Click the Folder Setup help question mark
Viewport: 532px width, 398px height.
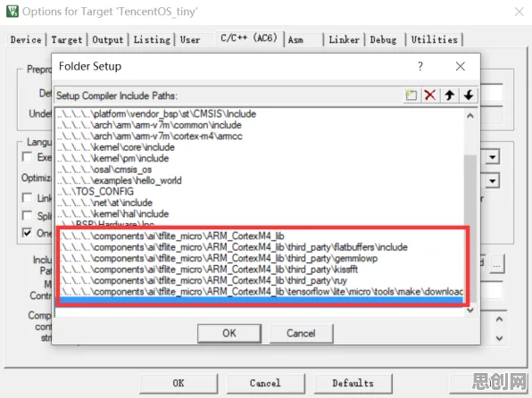pyautogui.click(x=420, y=66)
